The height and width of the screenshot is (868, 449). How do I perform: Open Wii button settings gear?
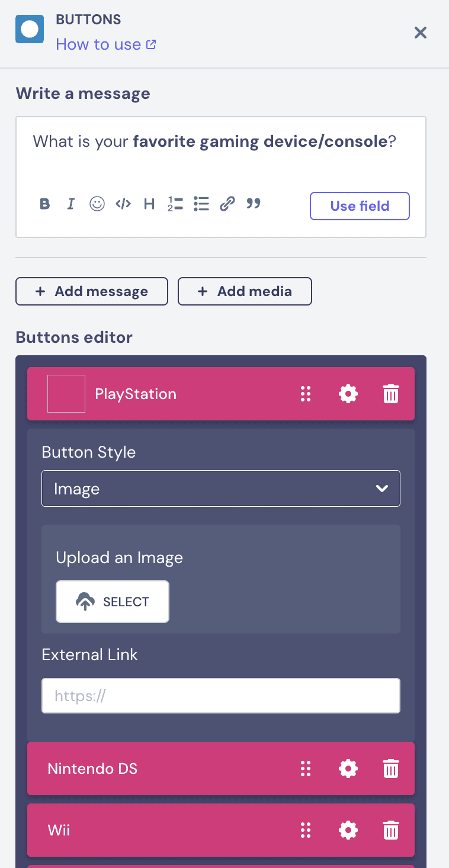click(348, 830)
